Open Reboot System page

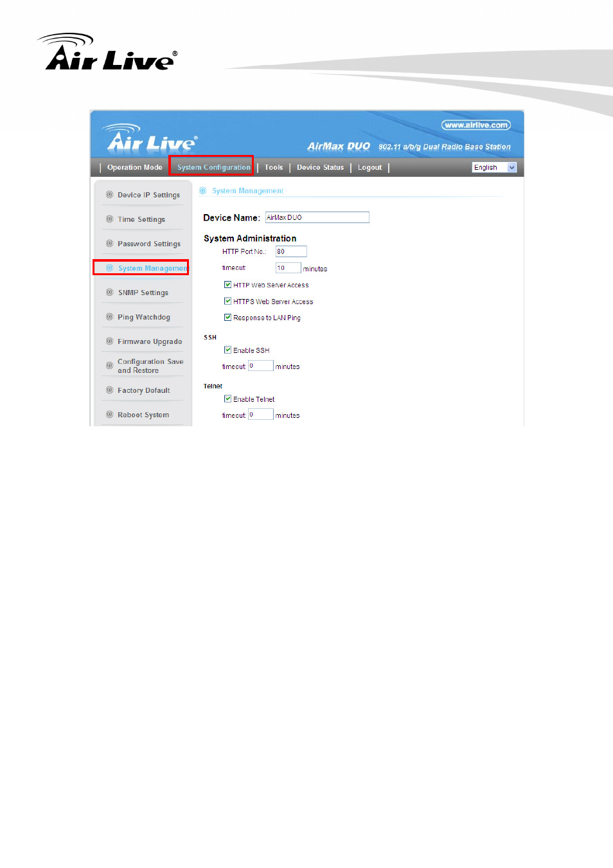click(x=143, y=415)
